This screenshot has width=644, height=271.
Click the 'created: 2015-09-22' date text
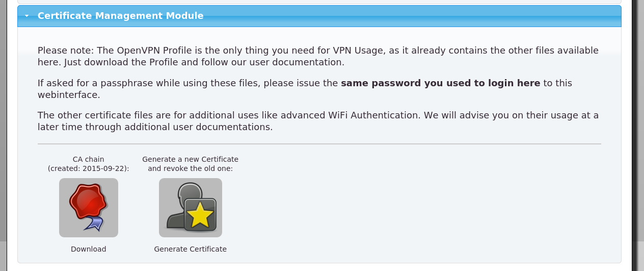88,168
